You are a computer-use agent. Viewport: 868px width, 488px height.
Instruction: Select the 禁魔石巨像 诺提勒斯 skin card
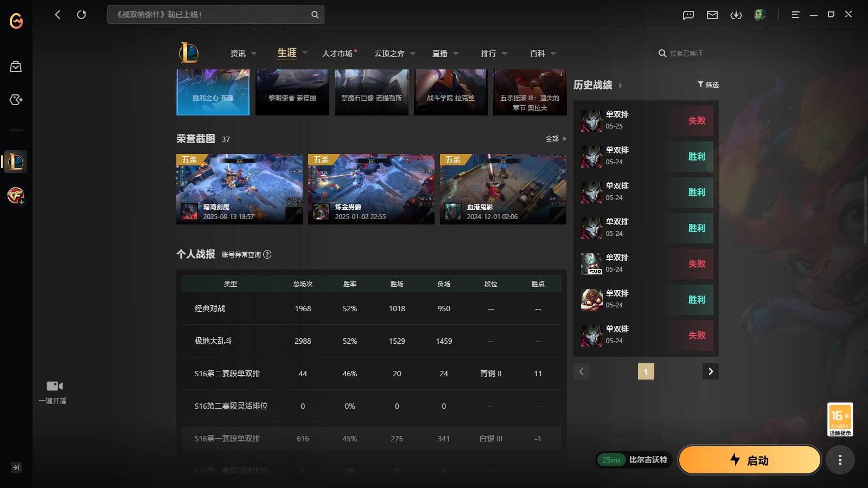click(x=372, y=92)
